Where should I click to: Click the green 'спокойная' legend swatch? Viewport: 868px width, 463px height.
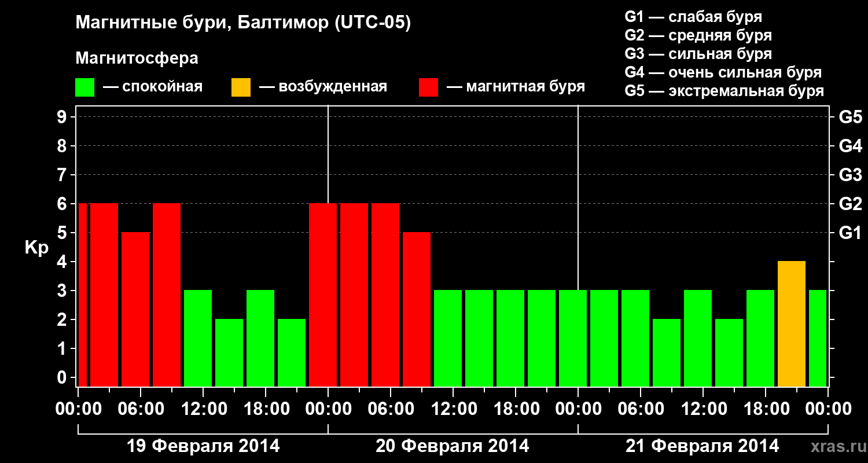pyautogui.click(x=85, y=87)
